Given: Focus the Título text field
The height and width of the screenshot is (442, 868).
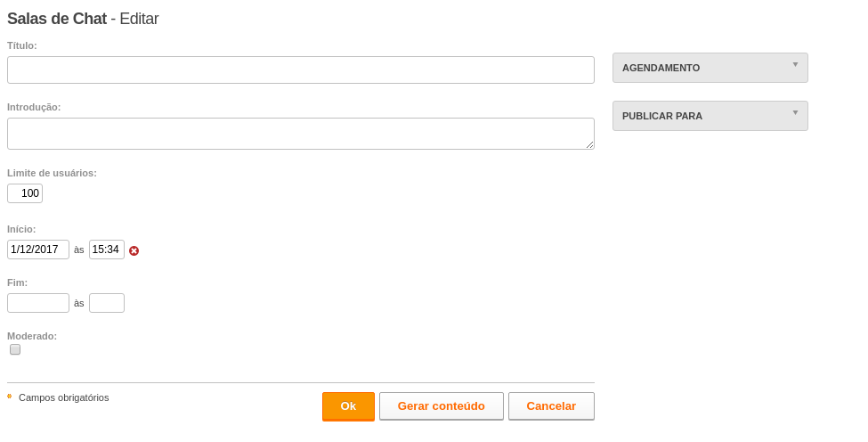Looking at the screenshot, I should (301, 70).
